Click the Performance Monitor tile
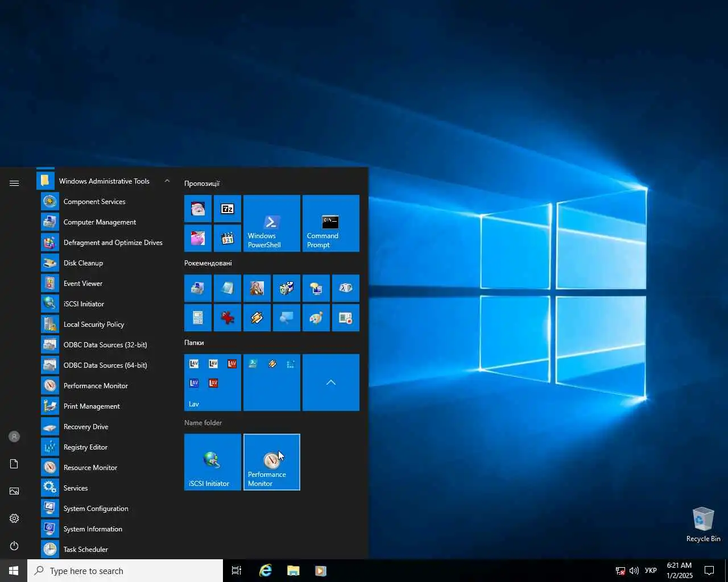The height and width of the screenshot is (582, 728). tap(272, 462)
